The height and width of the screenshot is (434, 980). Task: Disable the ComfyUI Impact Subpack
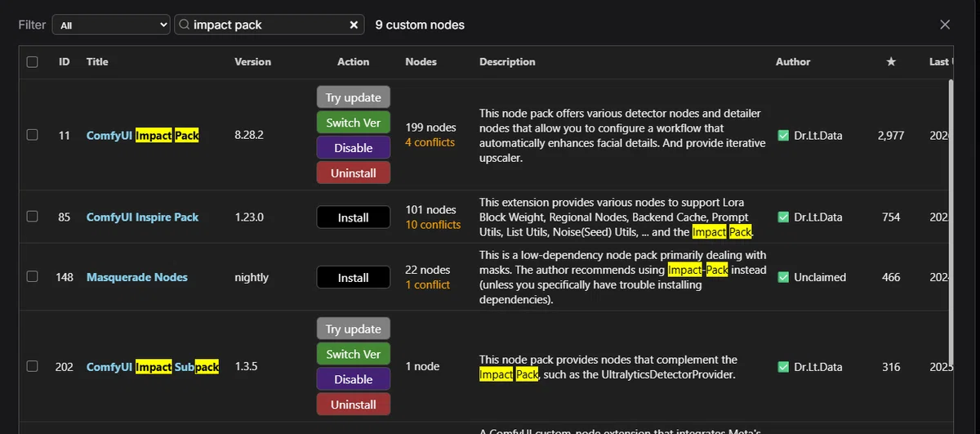click(354, 379)
